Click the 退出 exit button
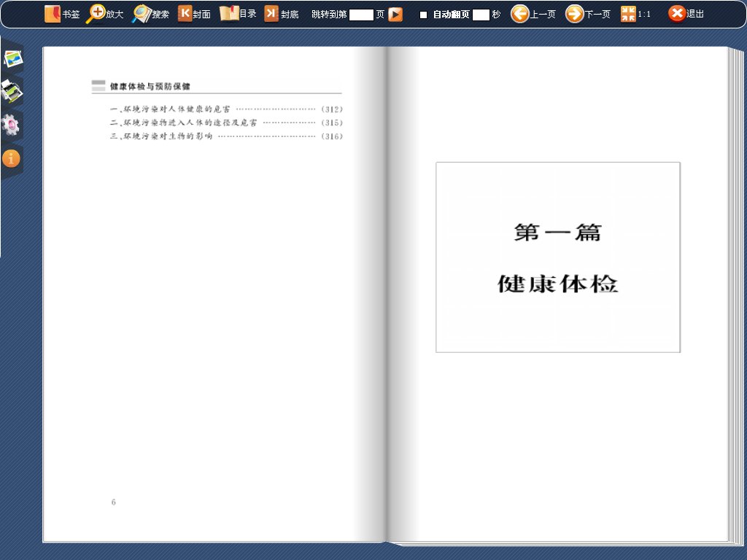 (x=686, y=14)
